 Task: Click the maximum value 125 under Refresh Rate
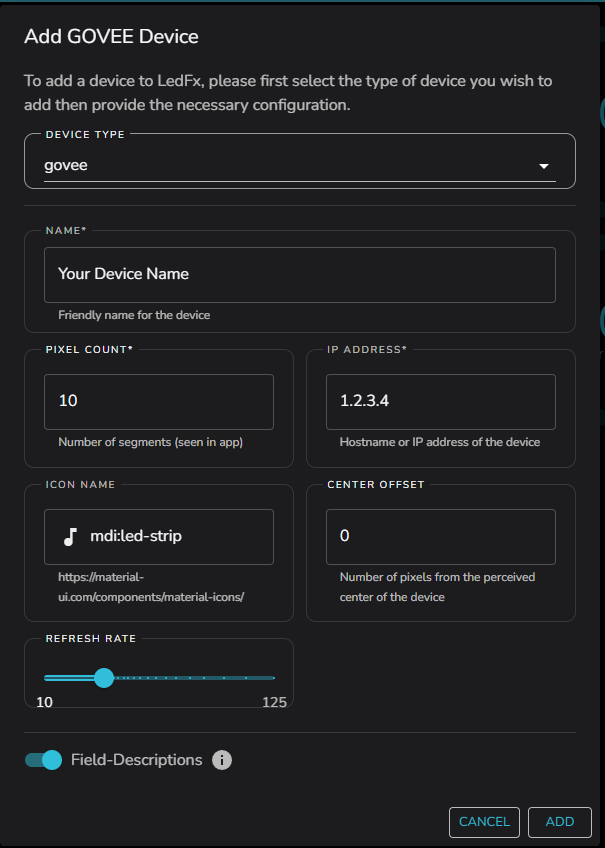[x=274, y=702]
